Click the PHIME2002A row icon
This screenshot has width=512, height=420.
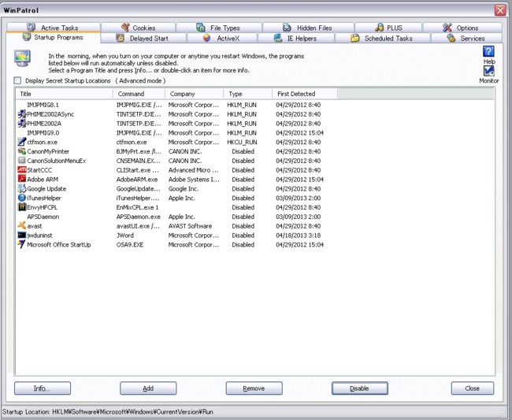pyautogui.click(x=21, y=124)
